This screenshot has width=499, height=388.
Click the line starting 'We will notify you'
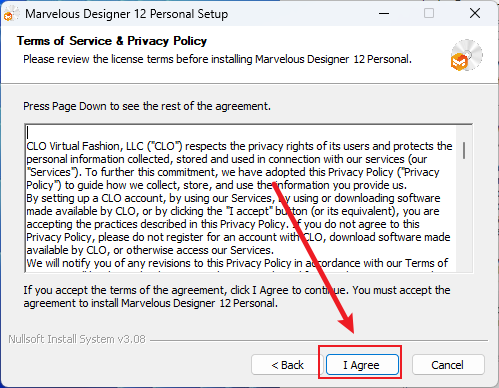click(237, 263)
